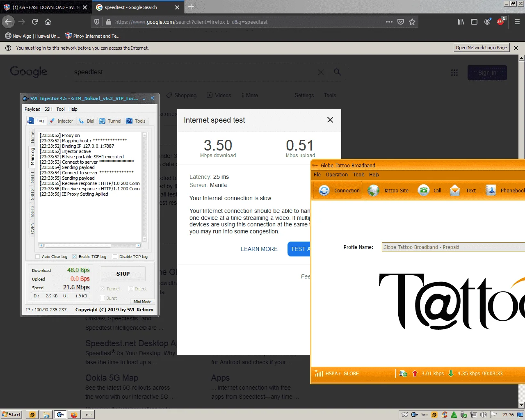Enable the Burst checkbox

click(102, 298)
